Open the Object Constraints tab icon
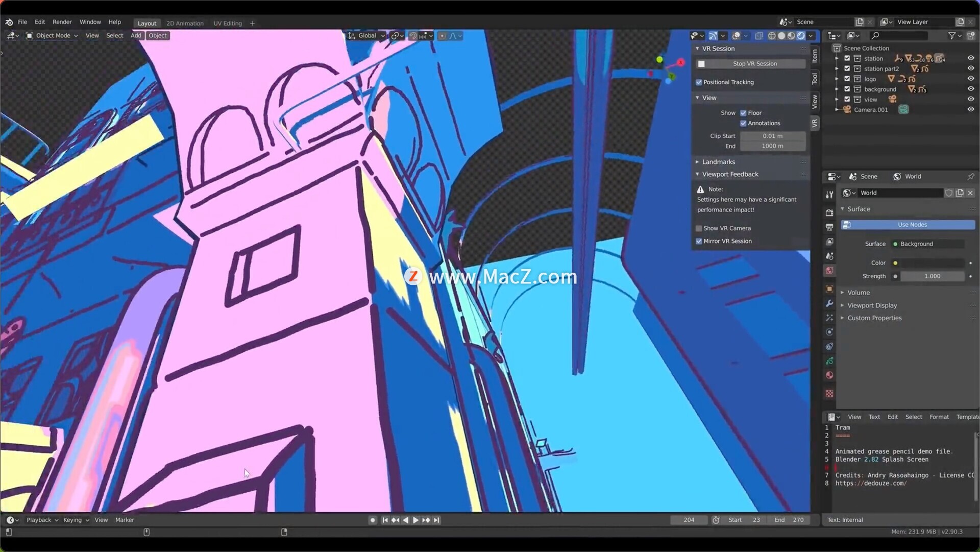The height and width of the screenshot is (552, 980). [x=829, y=347]
